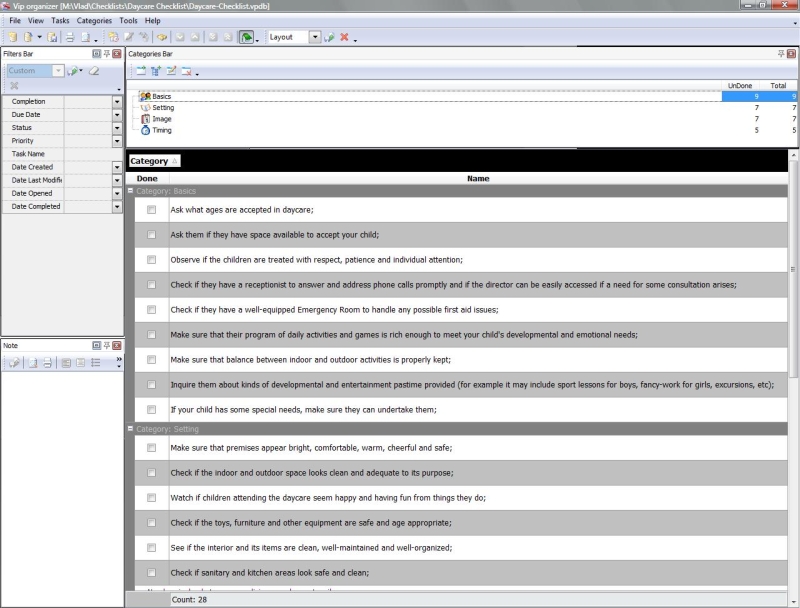
Task: Check 'Ask what ages are accepted in daycare'
Action: pos(151,210)
